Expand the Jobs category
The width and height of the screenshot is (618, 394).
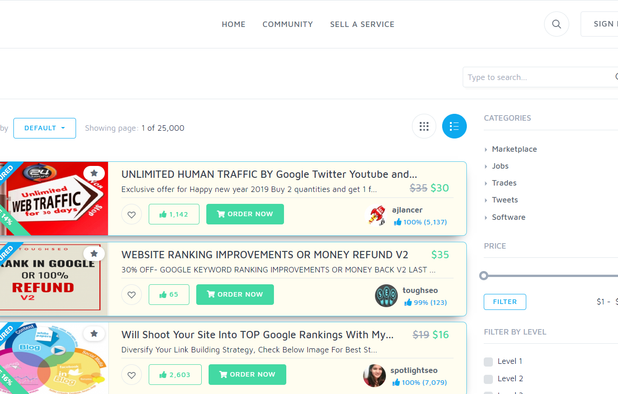point(500,166)
